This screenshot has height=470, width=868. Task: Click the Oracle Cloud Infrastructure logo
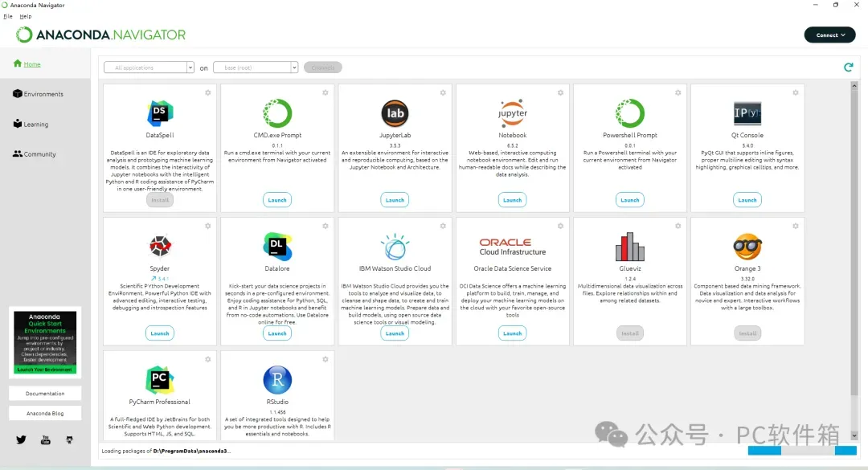pos(513,247)
